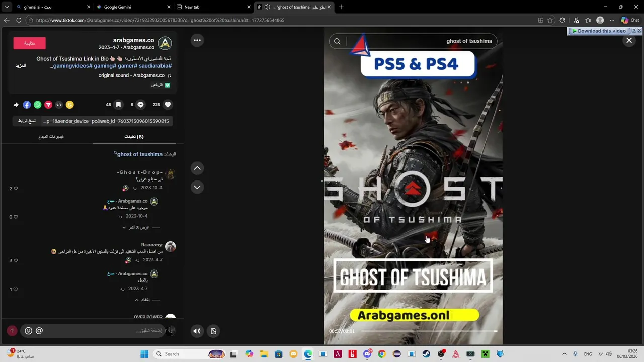The height and width of the screenshot is (362, 644).
Task: Expand the description with 'المزيد'
Action: [21, 66]
